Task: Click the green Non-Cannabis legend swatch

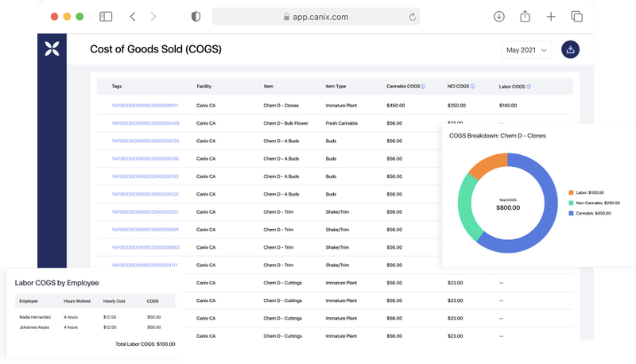Action: pos(571,203)
